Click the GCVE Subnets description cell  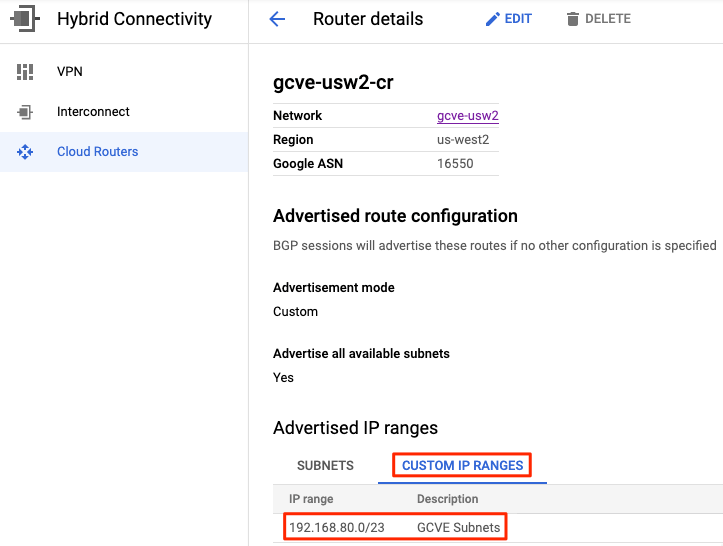[x=458, y=528]
